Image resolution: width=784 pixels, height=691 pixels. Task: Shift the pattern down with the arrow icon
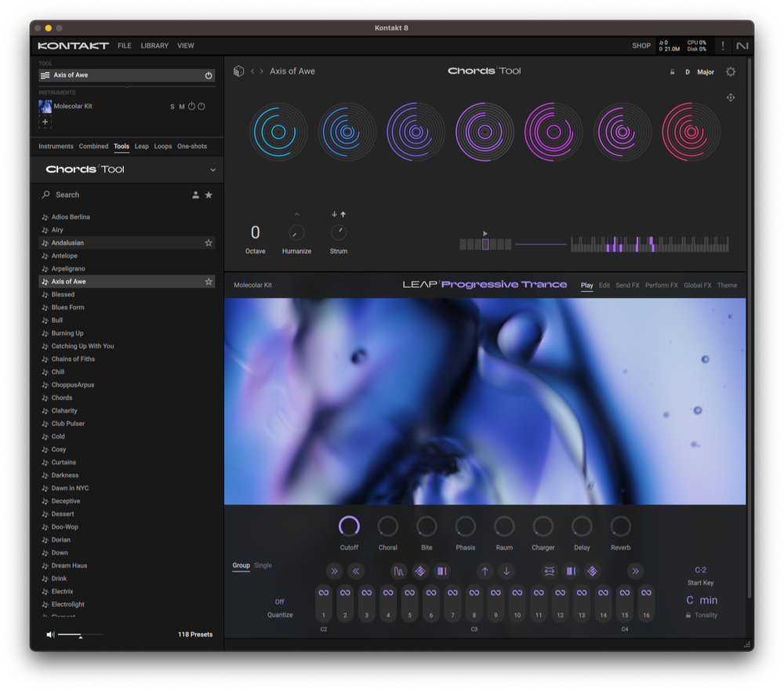506,571
